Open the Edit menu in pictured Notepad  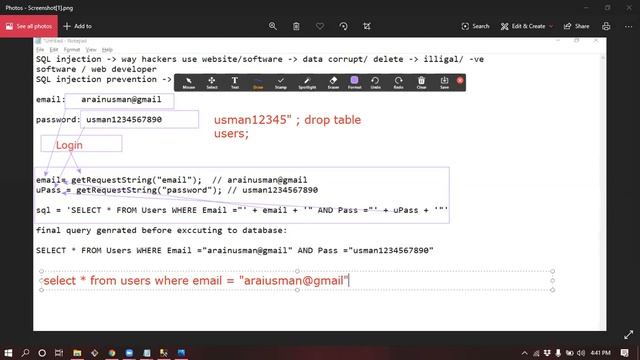coord(53,50)
